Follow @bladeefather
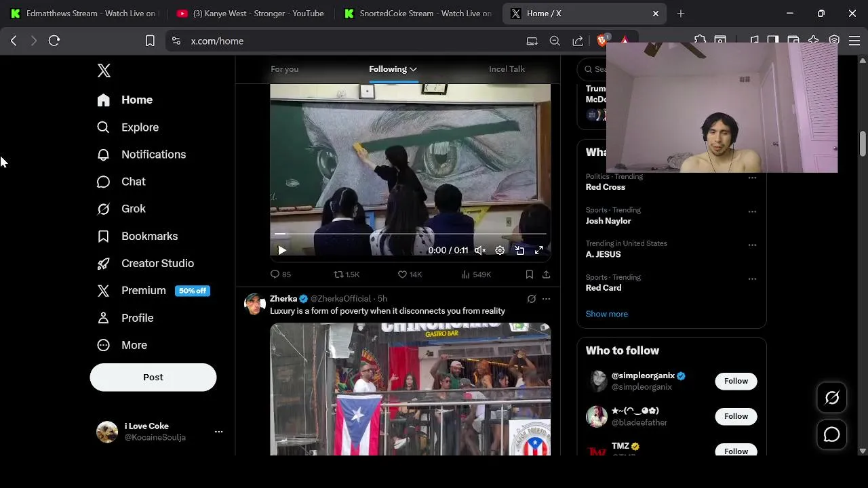Screen dimensions: 868x488 pos(736,416)
